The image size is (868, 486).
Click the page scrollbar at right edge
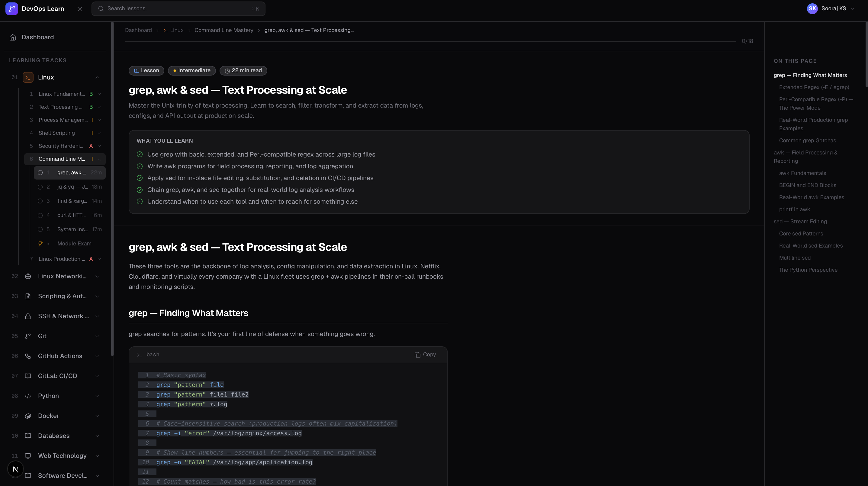(866, 55)
